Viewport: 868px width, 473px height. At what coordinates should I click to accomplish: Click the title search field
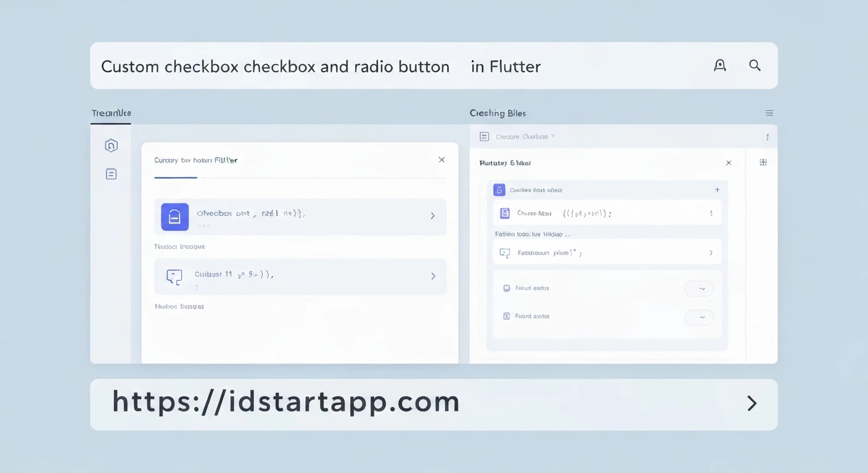(434, 66)
